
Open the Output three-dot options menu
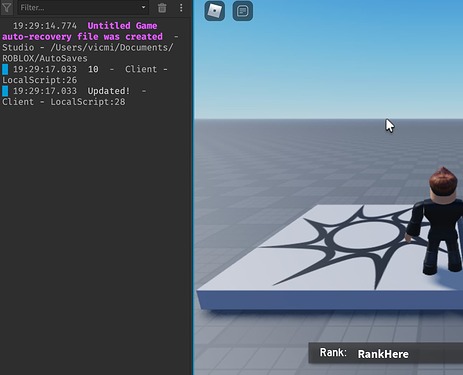click(x=181, y=8)
